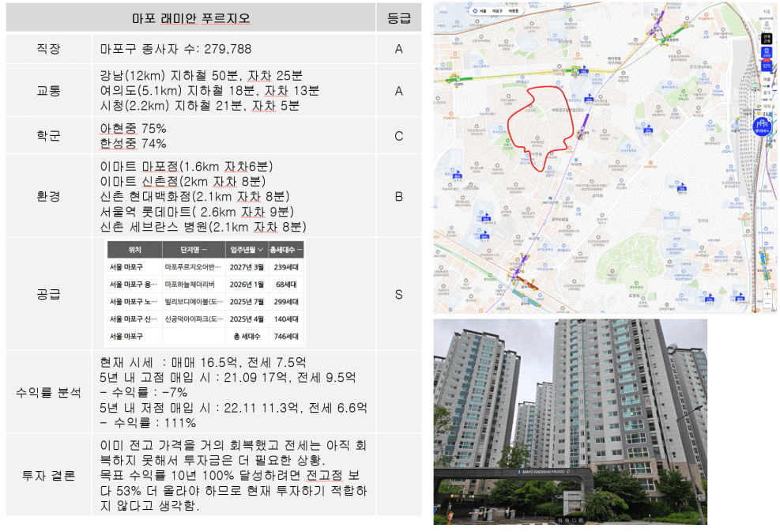Click the 공급 row label

click(48, 295)
